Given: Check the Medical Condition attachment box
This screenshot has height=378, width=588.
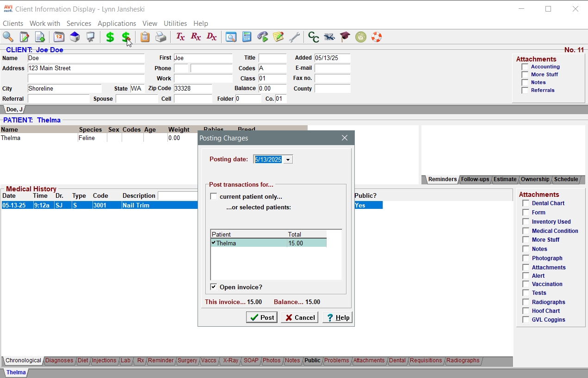Looking at the screenshot, I should (526, 231).
